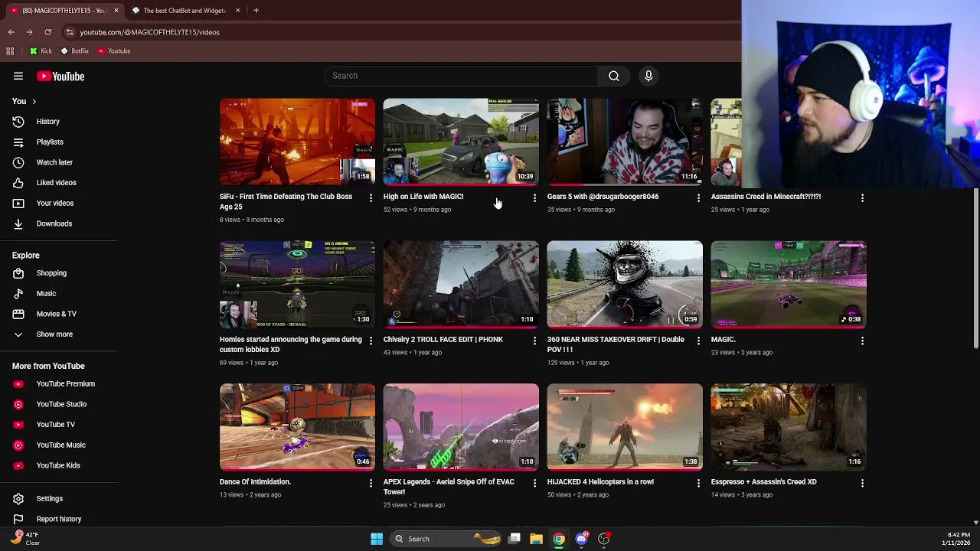Viewport: 980px width, 551px height.
Task: Open the Youtube bookmark
Action: coord(113,51)
